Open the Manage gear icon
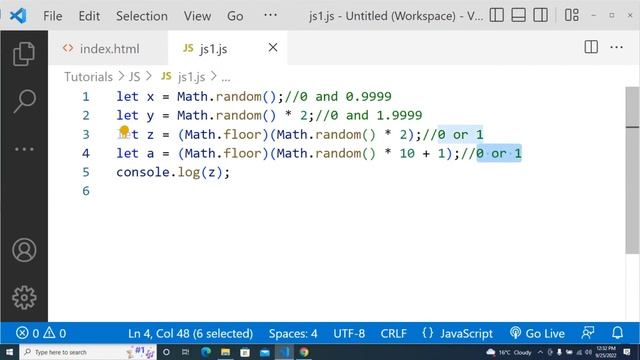Image resolution: width=640 pixels, height=360 pixels. [x=24, y=298]
